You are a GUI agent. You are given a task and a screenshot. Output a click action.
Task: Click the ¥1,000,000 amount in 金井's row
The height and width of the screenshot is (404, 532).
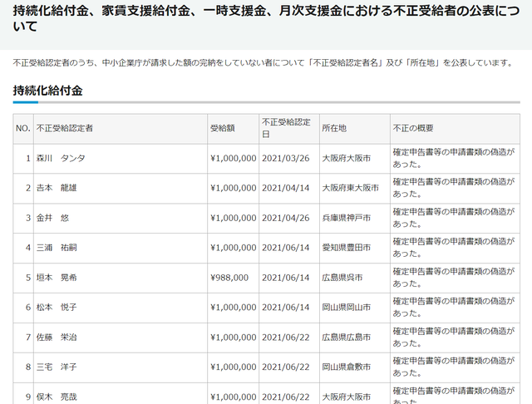pos(234,218)
